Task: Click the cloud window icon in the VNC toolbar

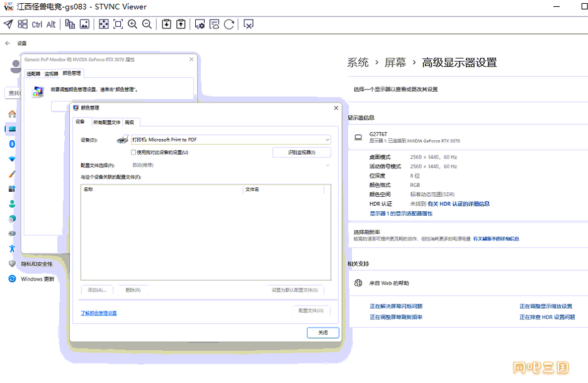Action: pyautogui.click(x=215, y=25)
